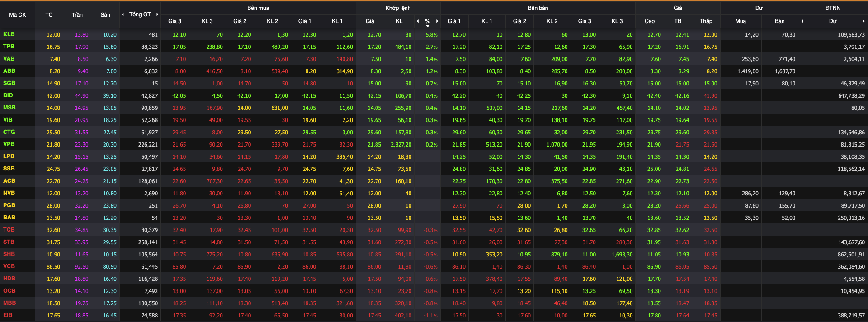This screenshot has width=868, height=322.
Task: Select the ABB ticker
Action: pos(9,71)
